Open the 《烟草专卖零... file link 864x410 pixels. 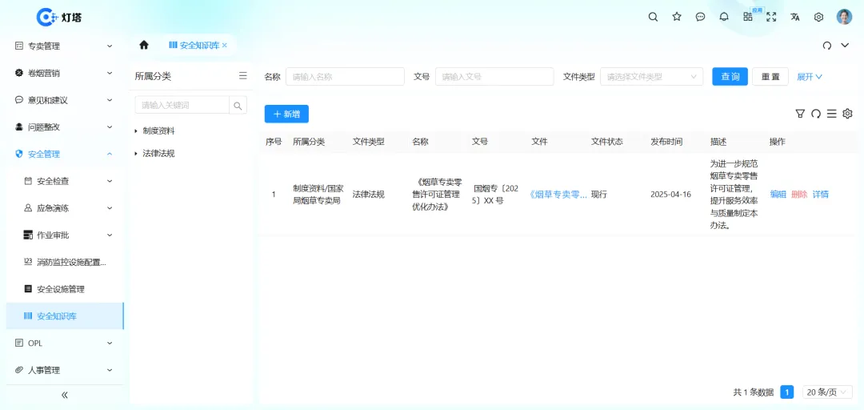pos(558,195)
